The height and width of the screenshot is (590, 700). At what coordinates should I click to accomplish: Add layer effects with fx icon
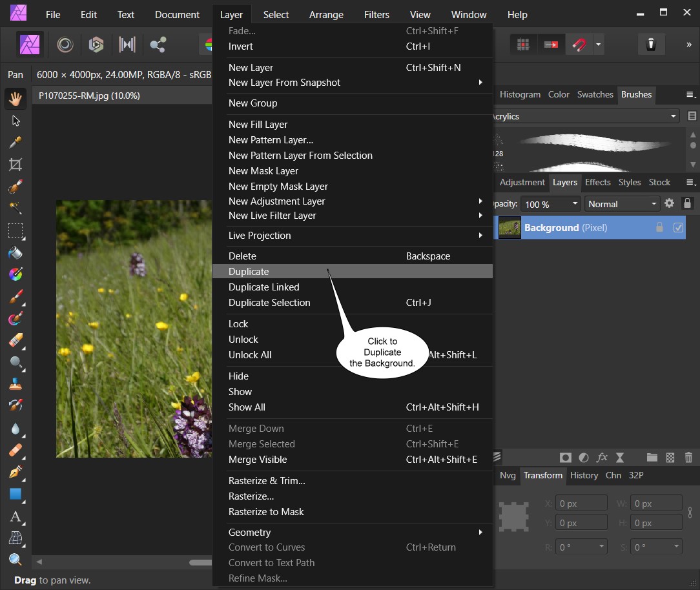click(602, 457)
